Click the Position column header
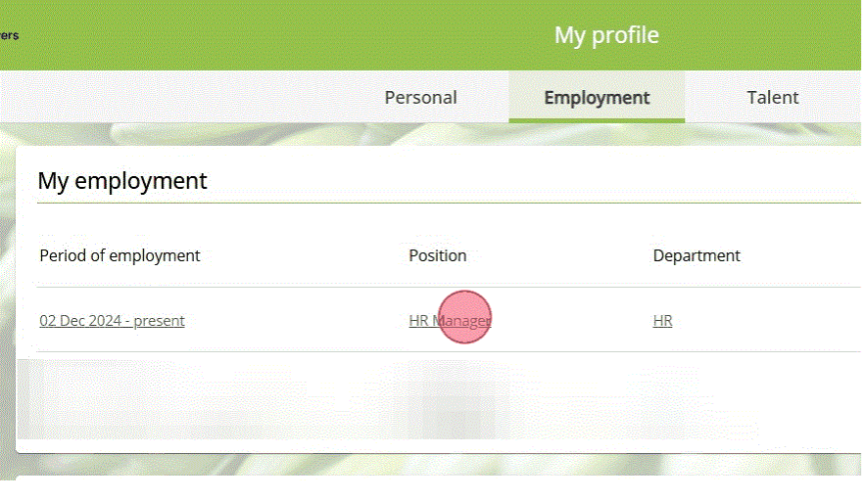This screenshot has width=864, height=481. coord(437,256)
